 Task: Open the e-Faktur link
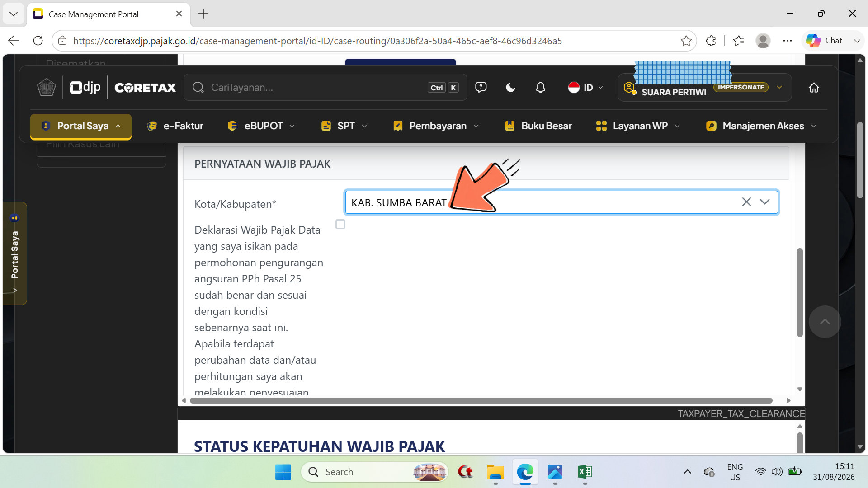[x=175, y=126]
